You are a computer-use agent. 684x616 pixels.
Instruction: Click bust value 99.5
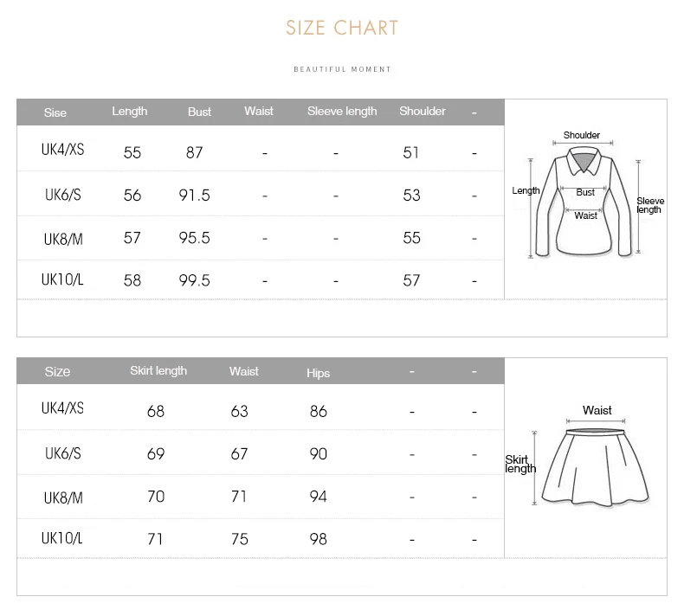195,280
